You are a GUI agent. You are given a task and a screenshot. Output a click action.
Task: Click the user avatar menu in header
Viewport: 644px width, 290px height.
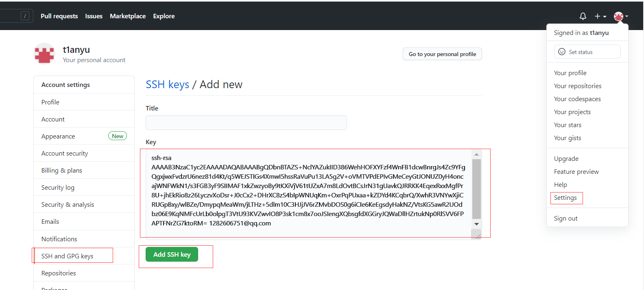point(621,16)
